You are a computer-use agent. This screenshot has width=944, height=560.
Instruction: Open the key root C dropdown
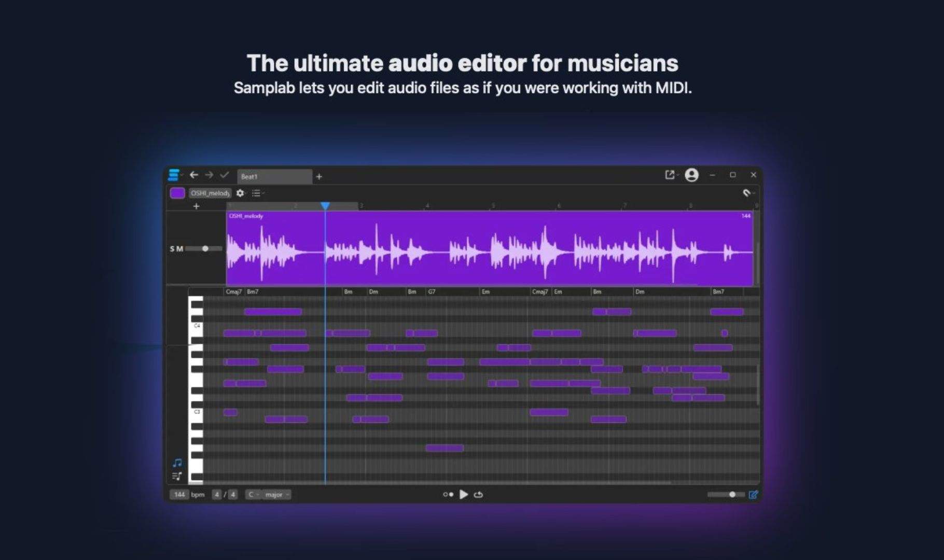click(x=253, y=495)
